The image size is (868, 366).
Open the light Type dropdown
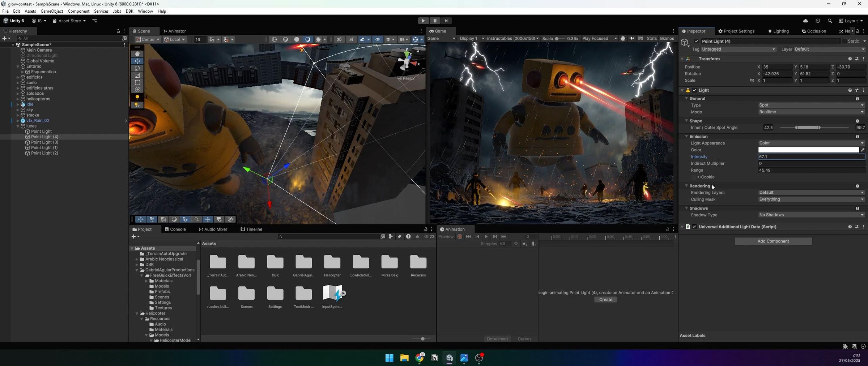pyautogui.click(x=811, y=105)
